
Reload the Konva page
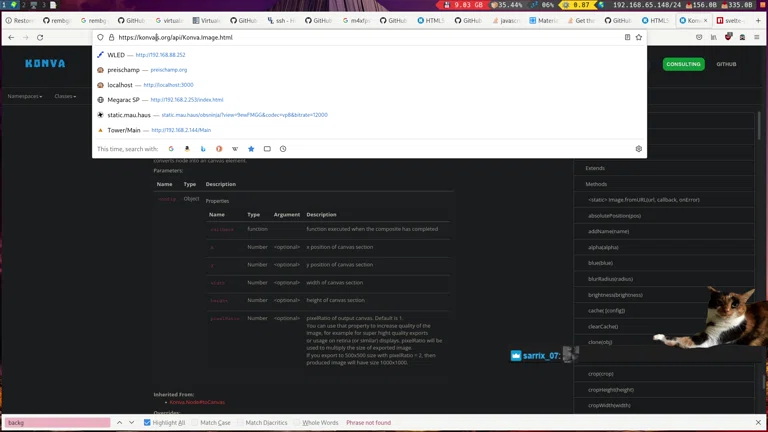coord(40,37)
